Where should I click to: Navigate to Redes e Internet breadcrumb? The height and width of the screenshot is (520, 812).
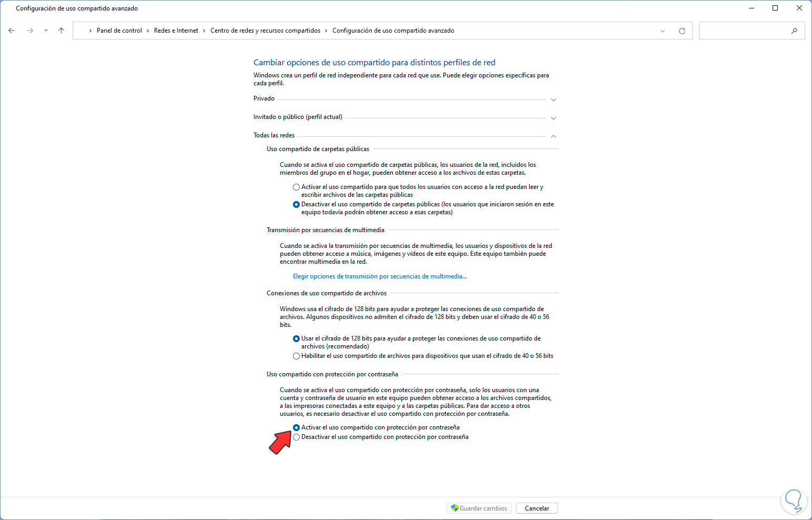click(x=176, y=31)
